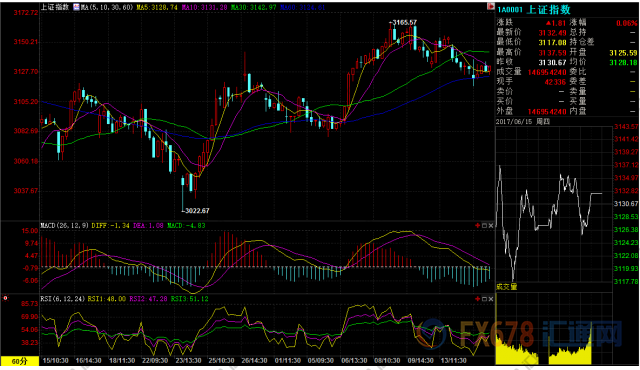The image size is (640, 370).
Task: Click the 3117.78 intraday axis label
Action: click(626, 281)
